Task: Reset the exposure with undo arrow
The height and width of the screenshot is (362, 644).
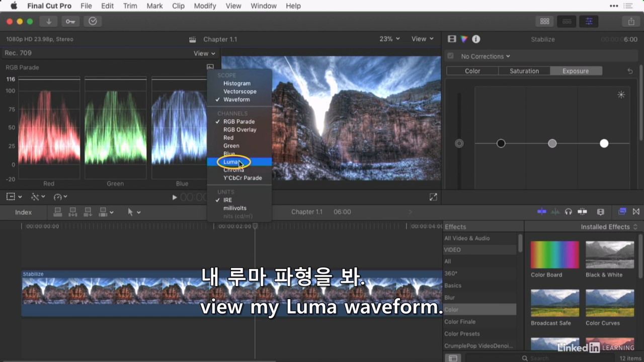Action: pyautogui.click(x=630, y=71)
